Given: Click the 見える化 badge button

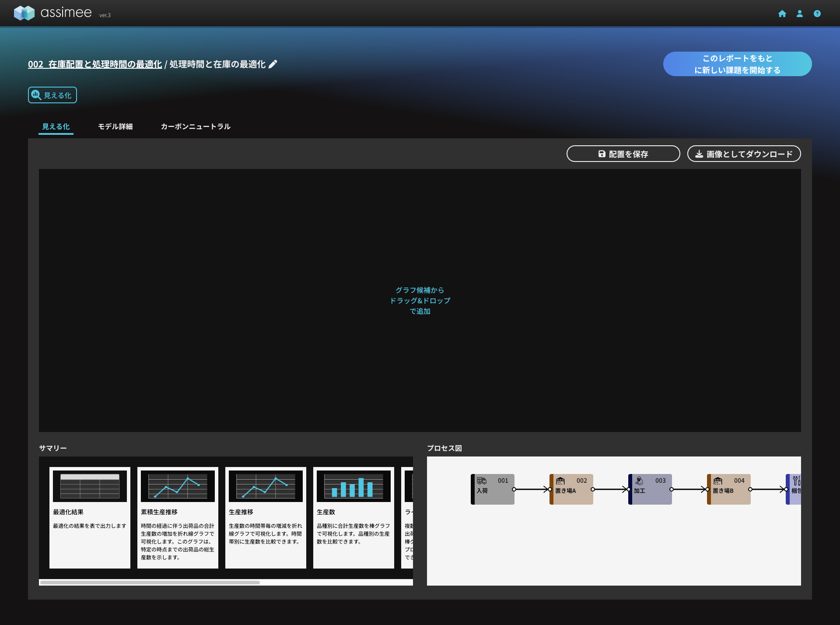Looking at the screenshot, I should pos(52,95).
